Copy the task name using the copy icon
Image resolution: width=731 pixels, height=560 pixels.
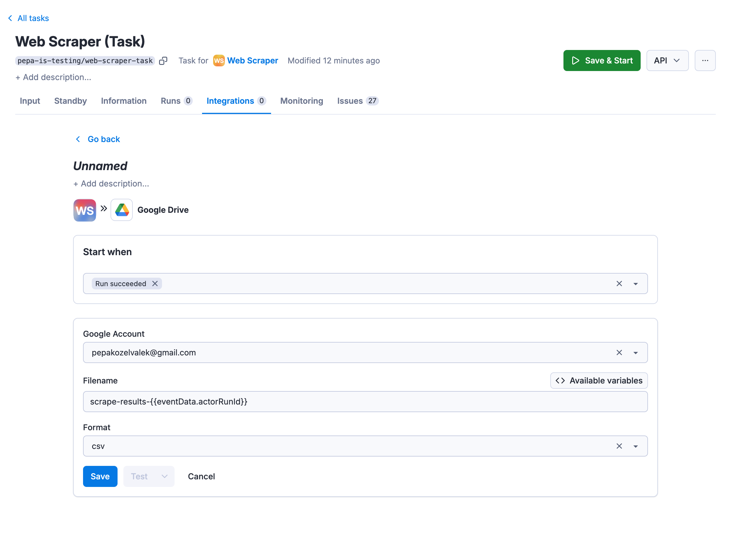[x=163, y=60]
